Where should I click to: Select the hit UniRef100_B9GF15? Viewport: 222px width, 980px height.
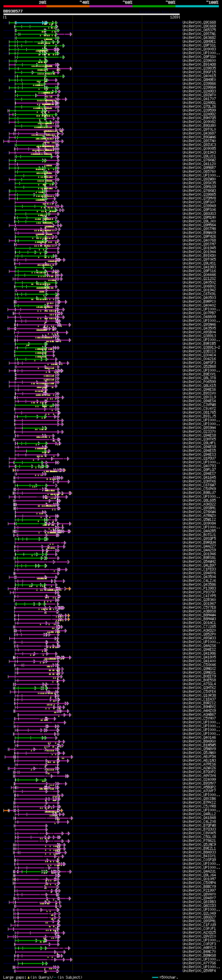(199, 72)
